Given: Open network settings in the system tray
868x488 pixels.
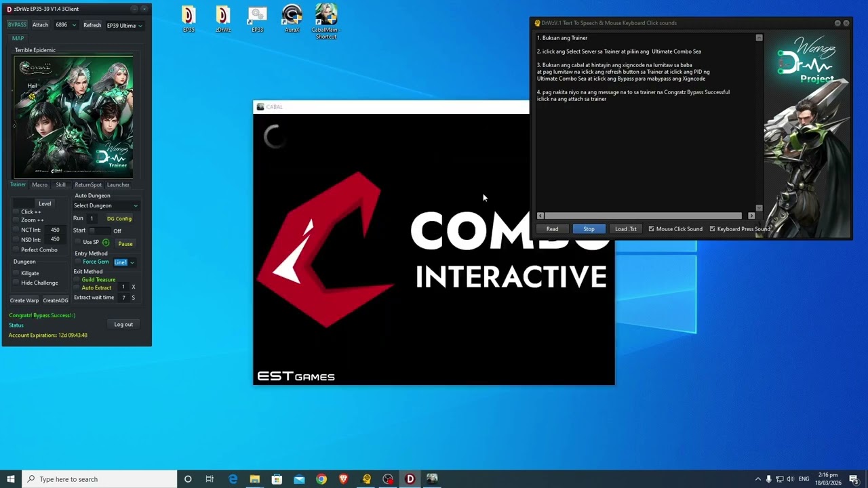Looking at the screenshot, I should click(x=779, y=479).
